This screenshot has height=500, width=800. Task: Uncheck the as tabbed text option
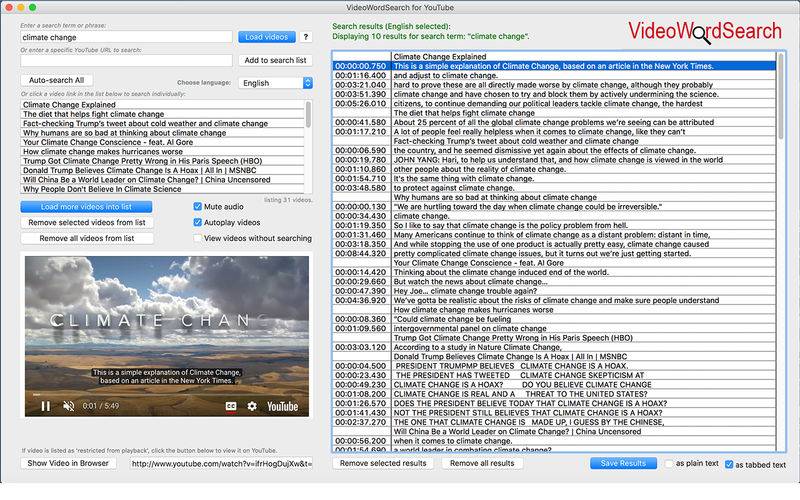click(x=729, y=464)
